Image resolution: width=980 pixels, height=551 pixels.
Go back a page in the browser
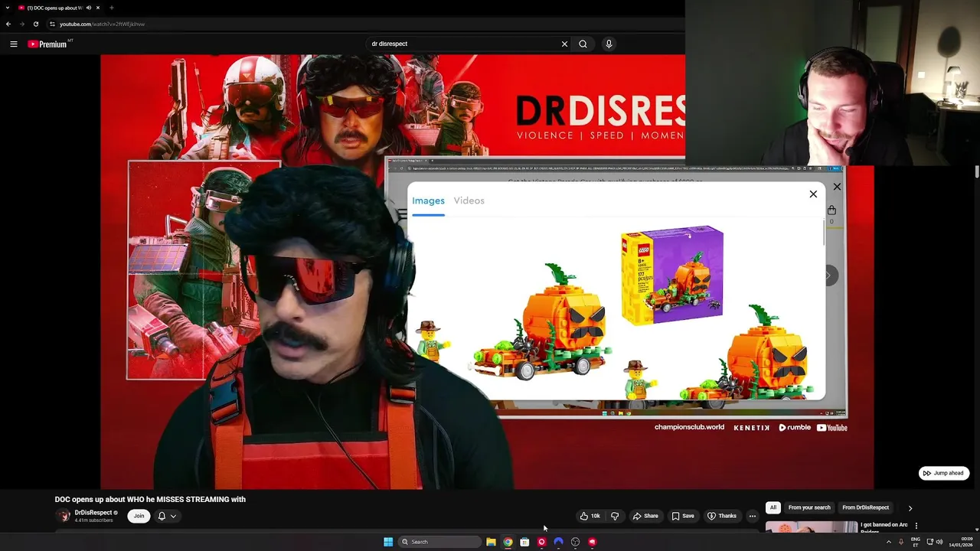(8, 24)
